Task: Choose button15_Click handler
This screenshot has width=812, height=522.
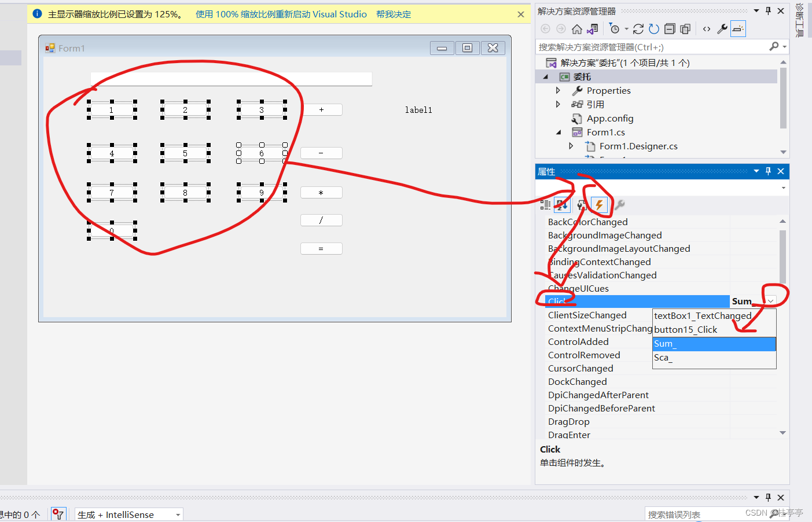Action: 714,329
